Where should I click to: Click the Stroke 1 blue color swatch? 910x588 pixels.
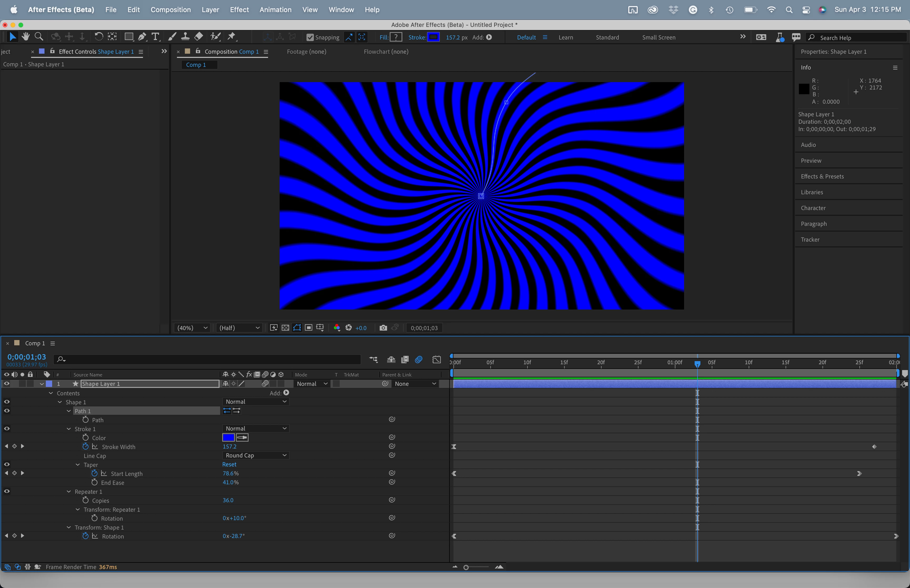click(228, 437)
